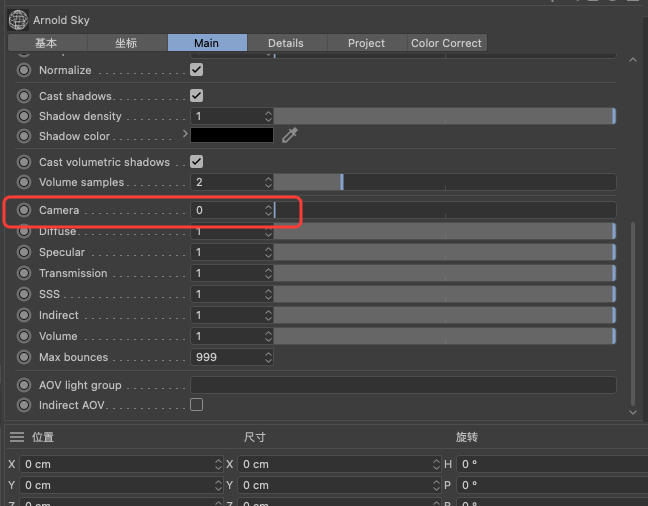The height and width of the screenshot is (506, 648).
Task: Click keyframe dot beside SSS
Action: click(24, 294)
